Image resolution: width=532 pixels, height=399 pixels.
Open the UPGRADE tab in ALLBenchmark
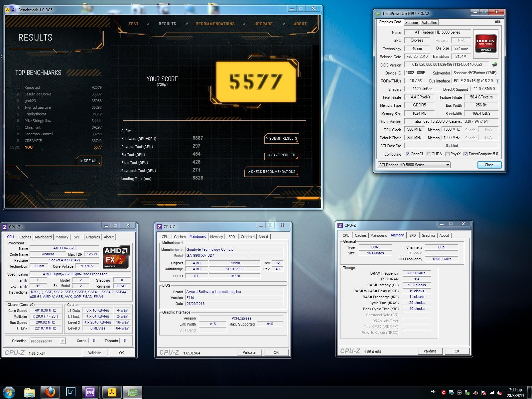tap(263, 24)
